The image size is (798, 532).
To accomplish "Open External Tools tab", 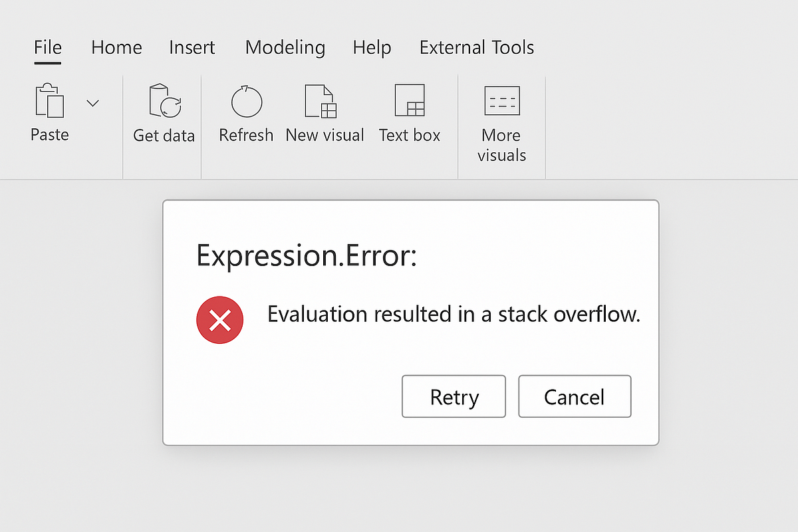I will (x=476, y=47).
